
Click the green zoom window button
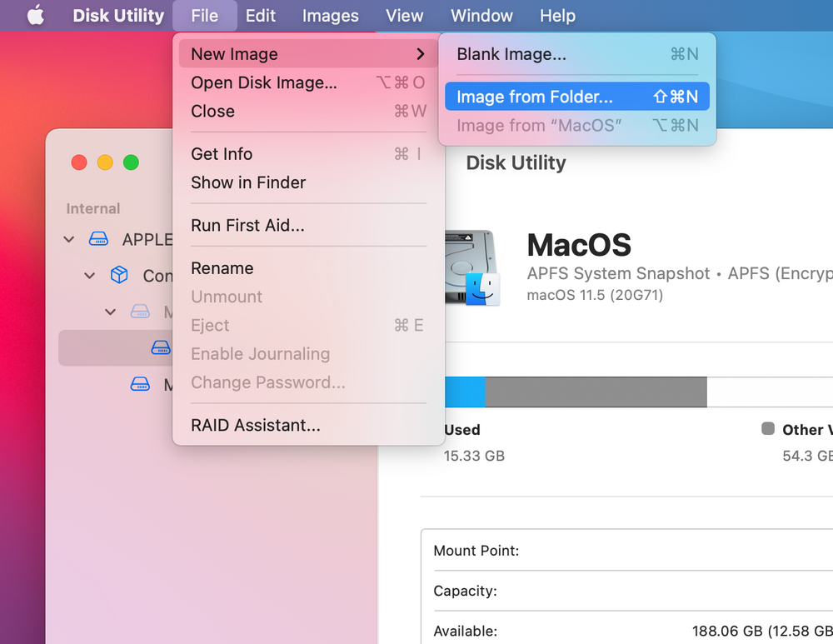131,162
